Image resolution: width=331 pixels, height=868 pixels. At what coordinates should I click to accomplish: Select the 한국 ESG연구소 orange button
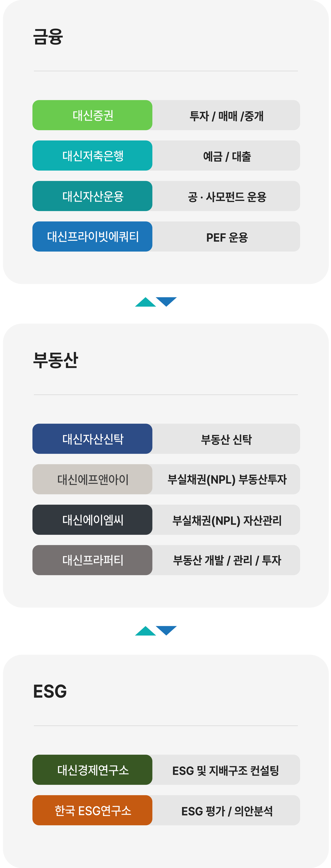point(92,810)
